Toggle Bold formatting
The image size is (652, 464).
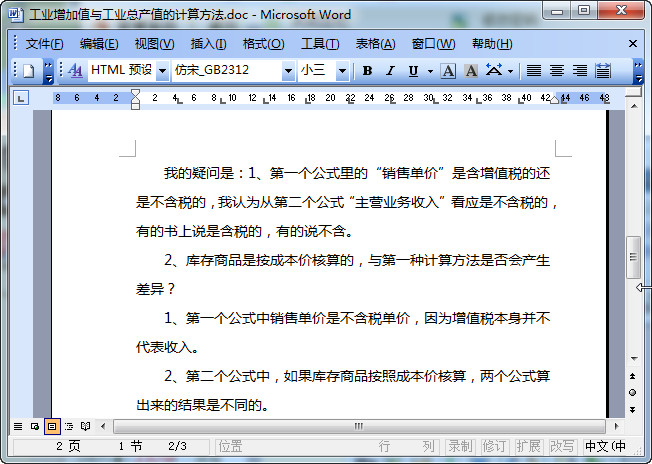point(367,71)
